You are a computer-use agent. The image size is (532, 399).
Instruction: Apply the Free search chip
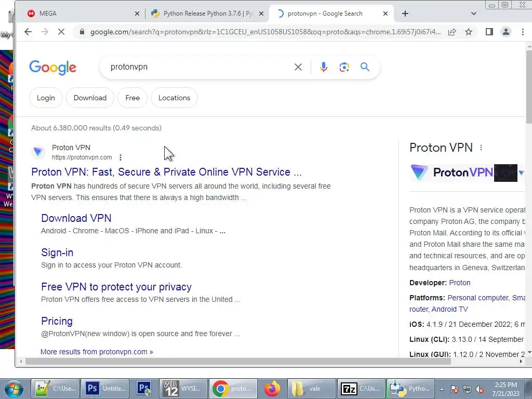coord(132,98)
